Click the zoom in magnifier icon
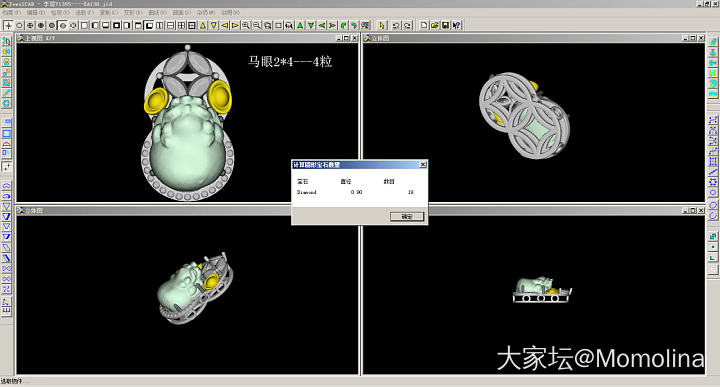 click(x=246, y=25)
